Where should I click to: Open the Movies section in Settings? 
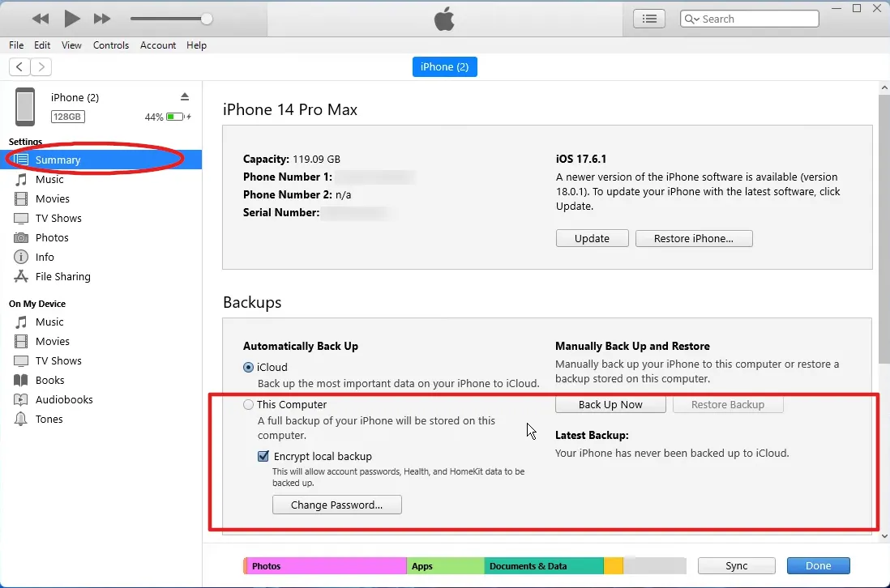[x=50, y=198]
